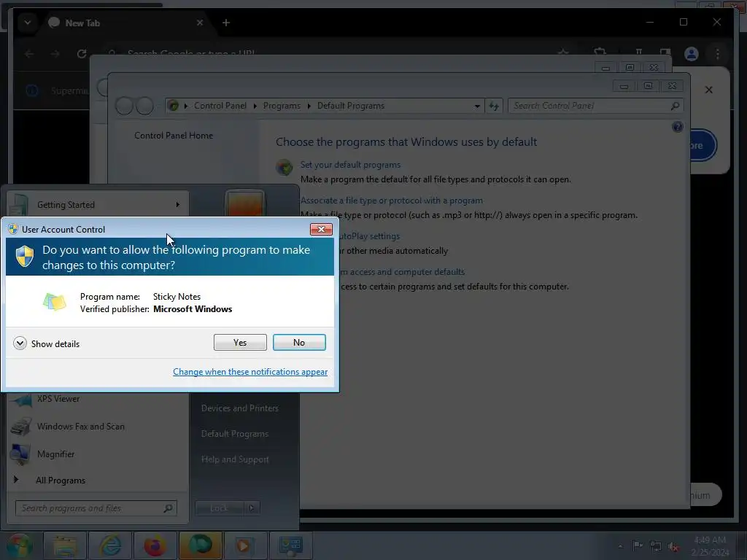Click the browser reload button
The image size is (747, 560).
click(82, 54)
